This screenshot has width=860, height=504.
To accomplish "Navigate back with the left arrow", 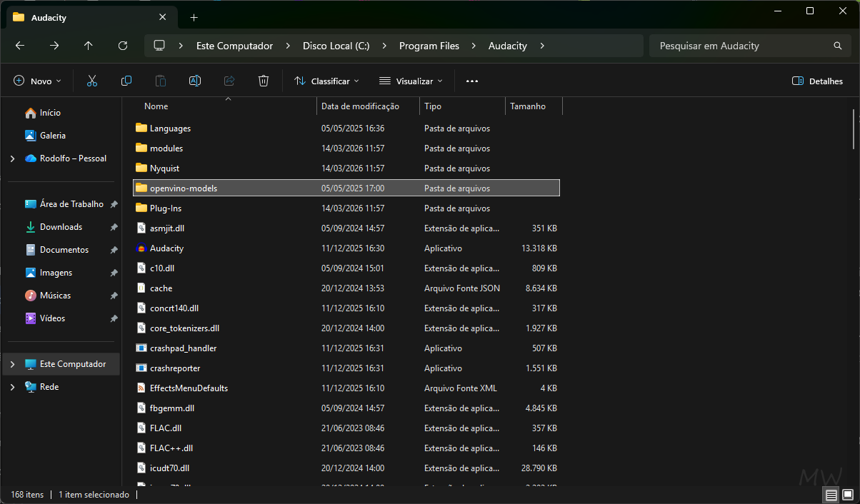I will tap(20, 46).
